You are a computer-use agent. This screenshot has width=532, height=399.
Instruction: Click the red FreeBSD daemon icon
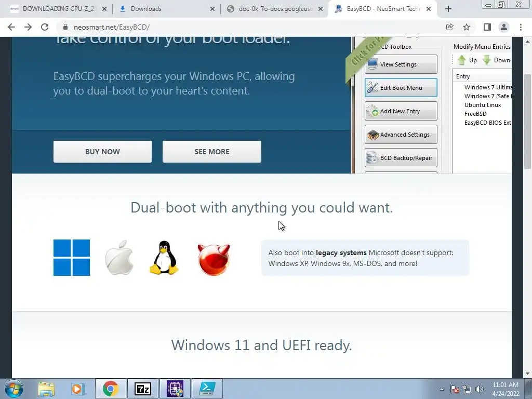pyautogui.click(x=214, y=259)
